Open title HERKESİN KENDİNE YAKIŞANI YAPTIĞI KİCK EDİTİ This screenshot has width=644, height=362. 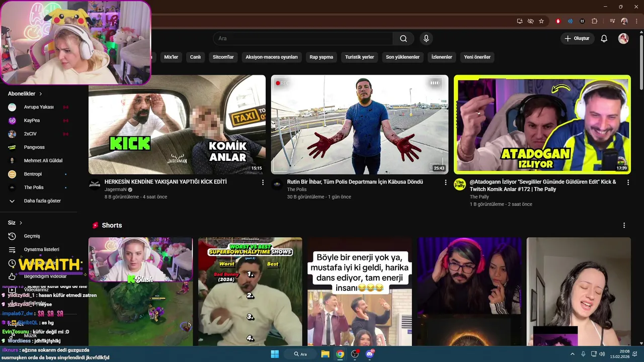pyautogui.click(x=166, y=182)
